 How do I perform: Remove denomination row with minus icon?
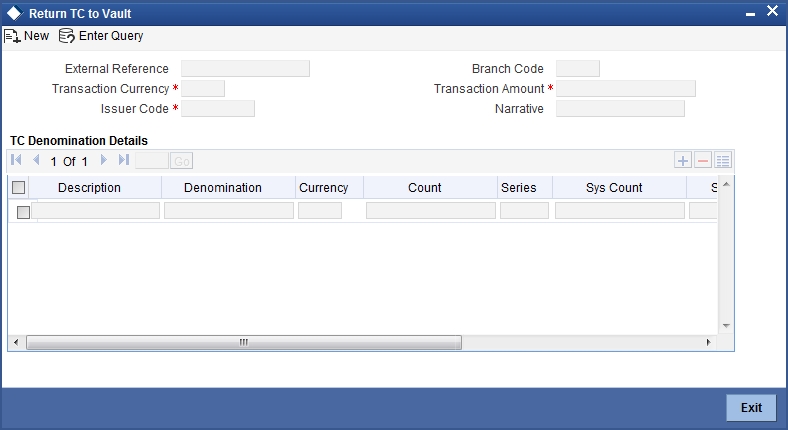coord(703,161)
